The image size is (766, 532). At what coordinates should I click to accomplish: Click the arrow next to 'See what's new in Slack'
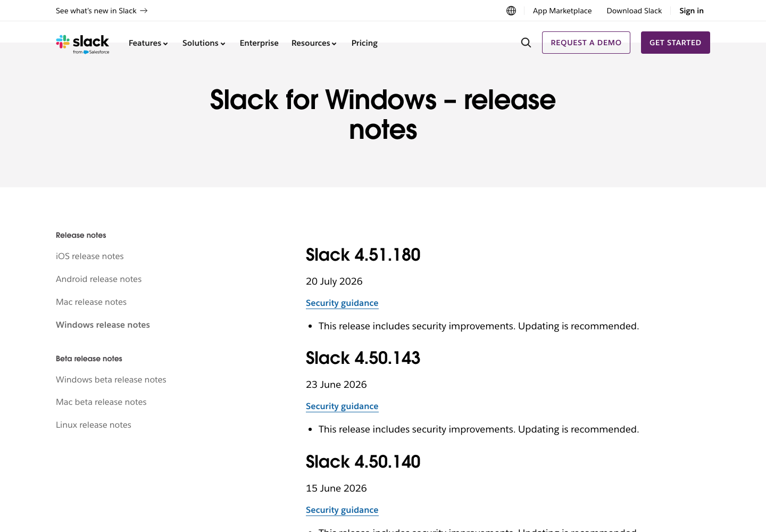coord(144,11)
